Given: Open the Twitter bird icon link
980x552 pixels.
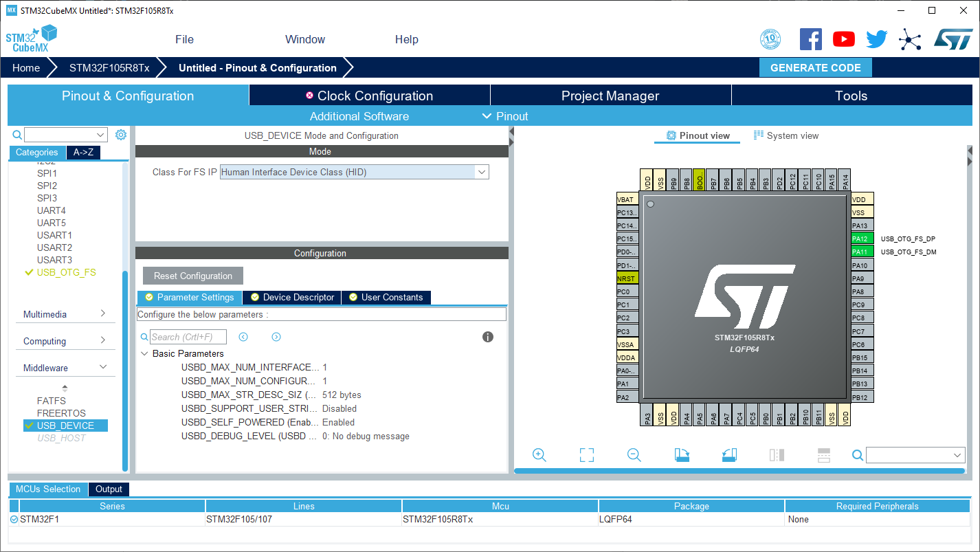Looking at the screenshot, I should pyautogui.click(x=877, y=39).
